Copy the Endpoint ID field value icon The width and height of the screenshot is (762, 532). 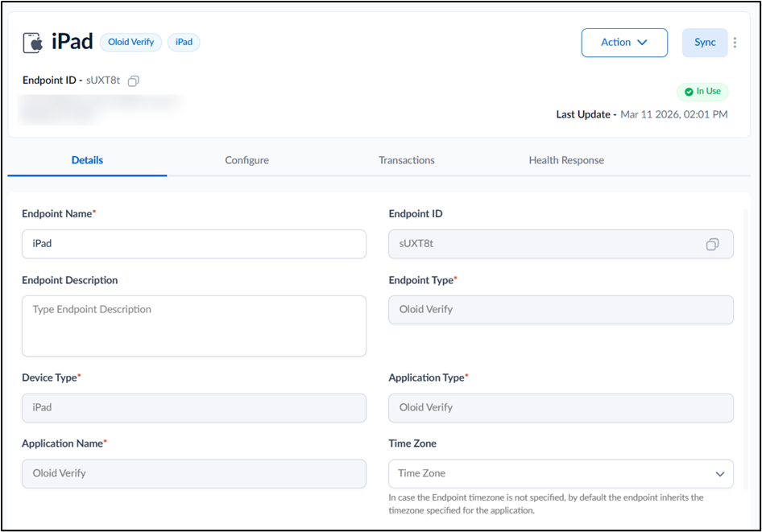pyautogui.click(x=712, y=244)
